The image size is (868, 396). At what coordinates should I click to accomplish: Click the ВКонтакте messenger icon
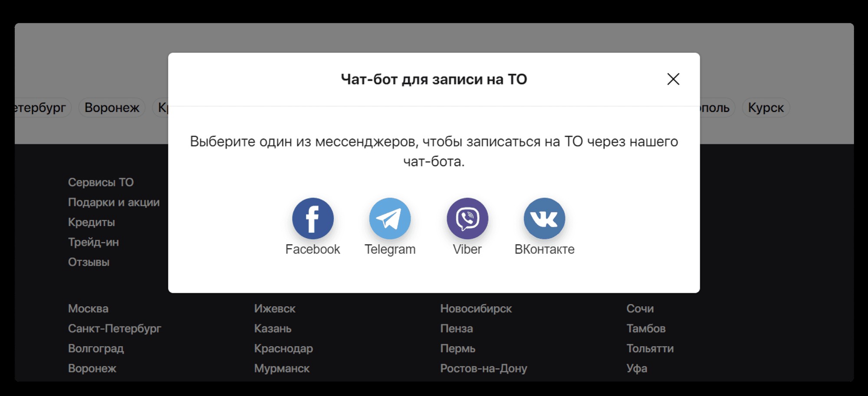tap(544, 218)
